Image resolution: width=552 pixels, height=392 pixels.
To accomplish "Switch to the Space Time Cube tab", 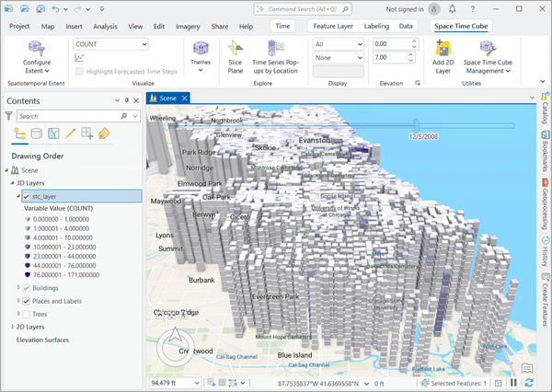I will [x=460, y=27].
